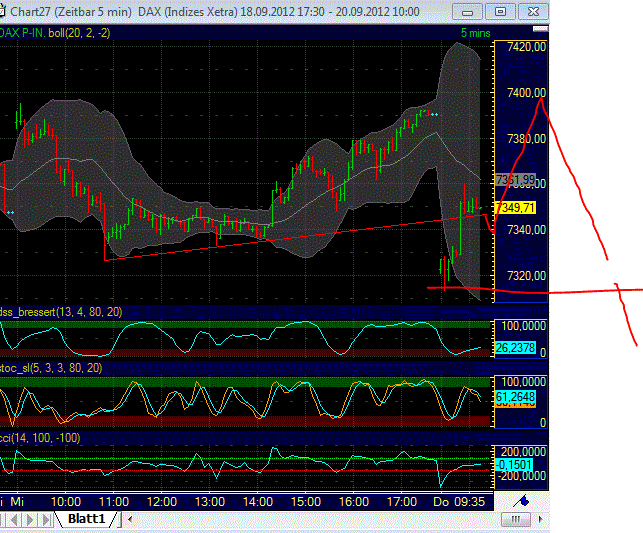643x533 pixels.
Task: Click the 7420,00 price axis label
Action: 526,47
